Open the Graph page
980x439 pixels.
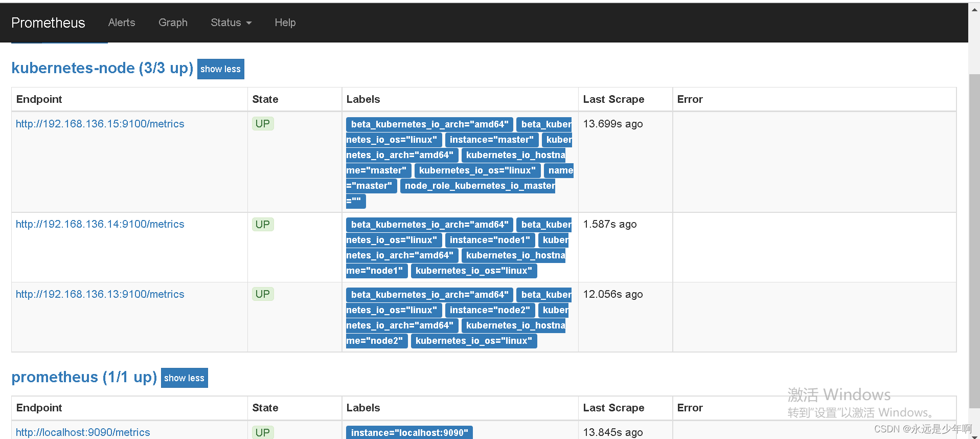(x=173, y=23)
